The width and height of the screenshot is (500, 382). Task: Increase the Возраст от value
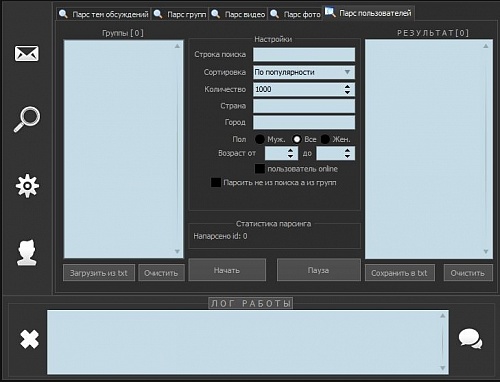click(290, 150)
